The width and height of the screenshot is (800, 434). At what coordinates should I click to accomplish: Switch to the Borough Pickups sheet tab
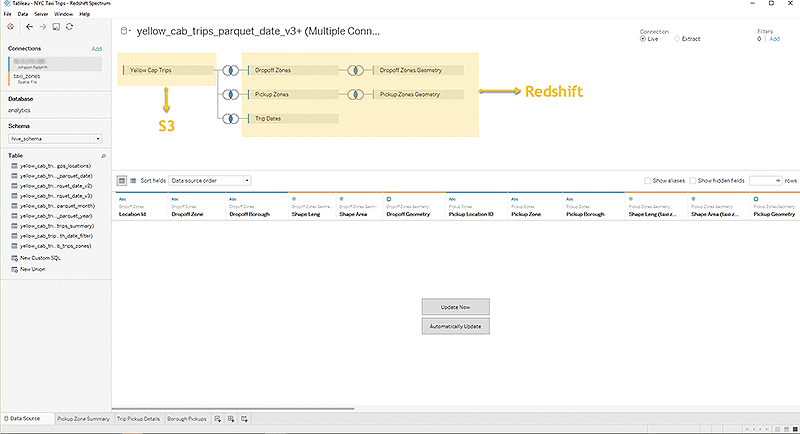click(187, 419)
